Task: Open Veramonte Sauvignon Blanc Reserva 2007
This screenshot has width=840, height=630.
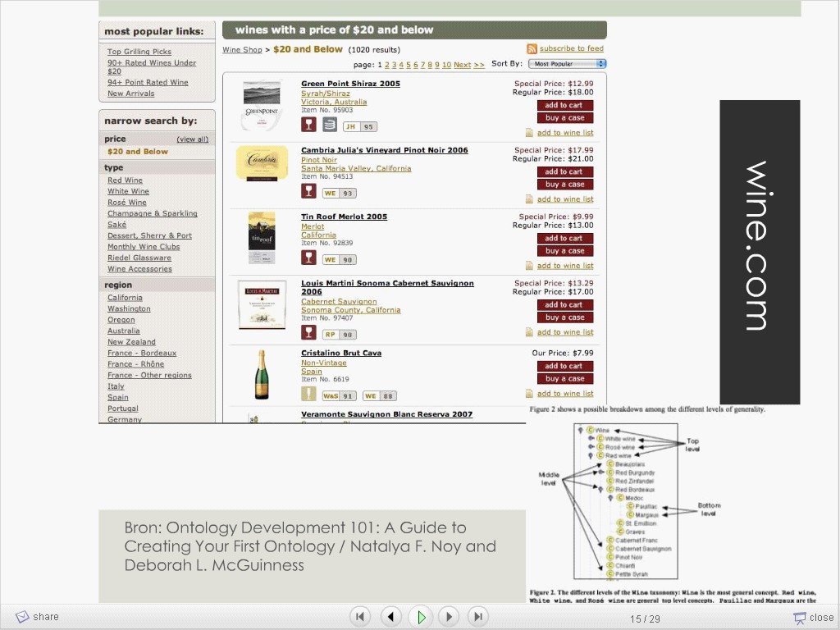Action: click(x=387, y=414)
